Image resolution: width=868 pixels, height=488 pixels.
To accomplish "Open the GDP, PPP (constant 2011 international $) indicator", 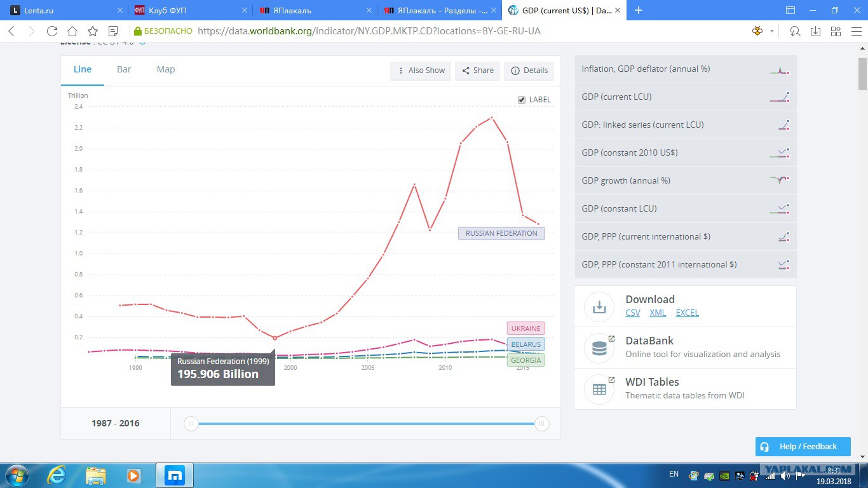I will [x=686, y=265].
